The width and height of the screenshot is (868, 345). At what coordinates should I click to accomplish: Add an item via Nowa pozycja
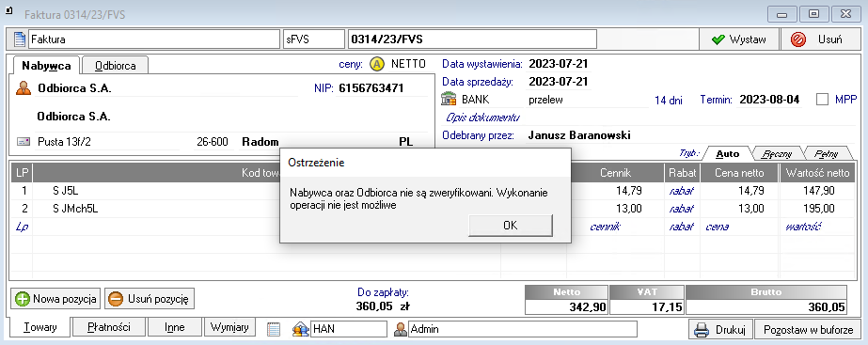(55, 299)
